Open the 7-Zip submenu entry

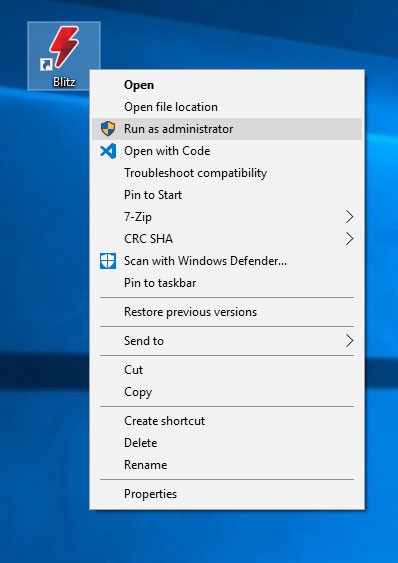[x=227, y=217]
